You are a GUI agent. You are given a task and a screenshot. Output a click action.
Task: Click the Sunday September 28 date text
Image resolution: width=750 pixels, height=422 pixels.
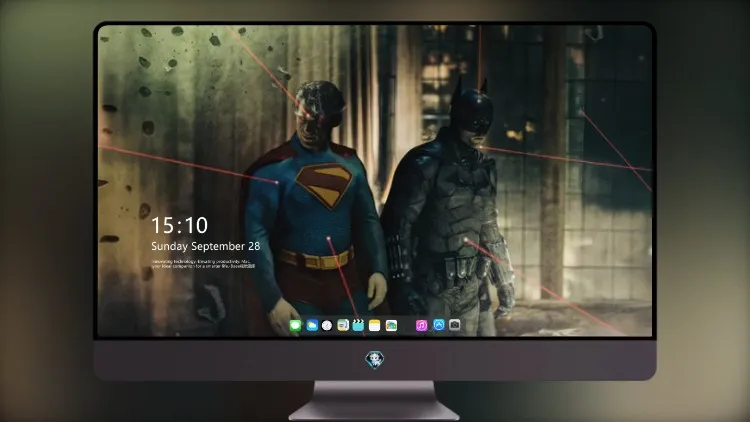206,246
